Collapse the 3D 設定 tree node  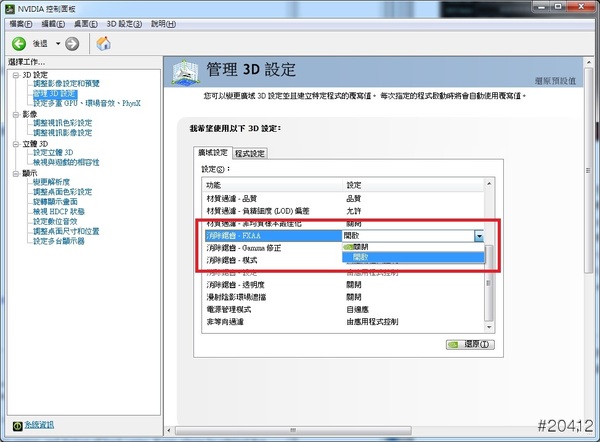[x=16, y=75]
